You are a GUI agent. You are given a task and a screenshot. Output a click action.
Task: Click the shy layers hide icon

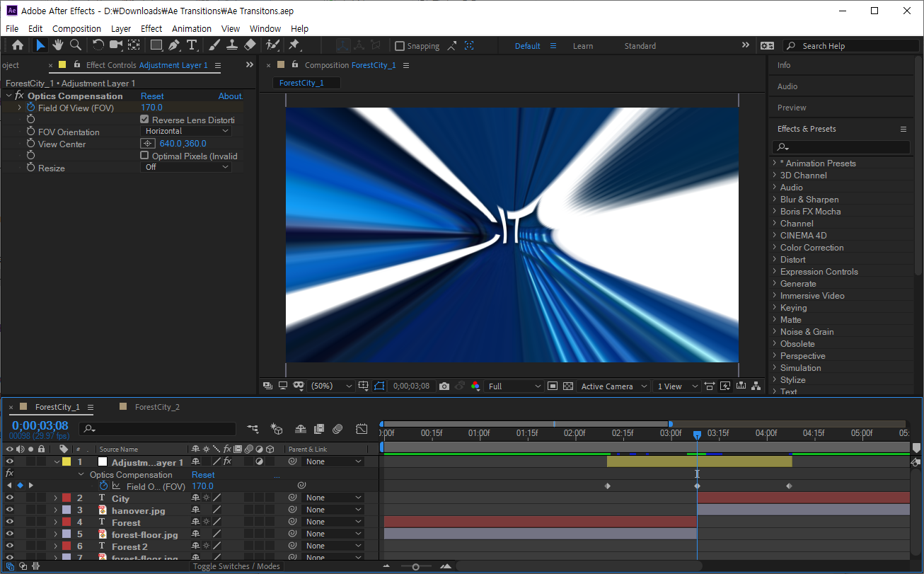[301, 429]
